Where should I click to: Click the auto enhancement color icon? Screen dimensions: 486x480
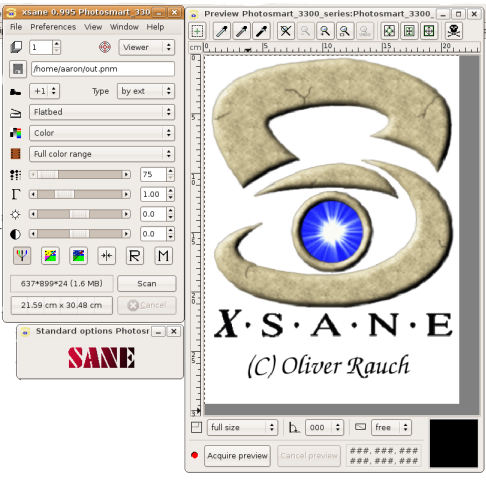pyautogui.click(x=50, y=256)
